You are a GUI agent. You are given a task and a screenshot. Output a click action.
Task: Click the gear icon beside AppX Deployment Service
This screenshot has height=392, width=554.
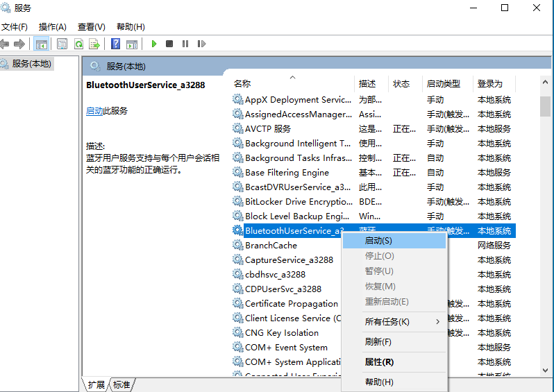[238, 100]
